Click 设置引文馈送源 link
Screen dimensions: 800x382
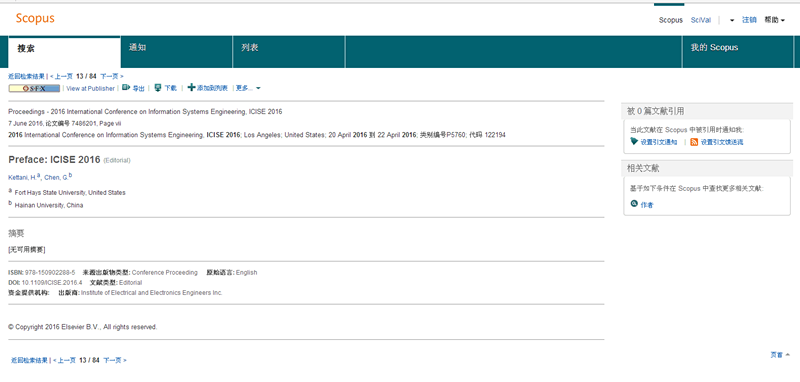[722, 142]
